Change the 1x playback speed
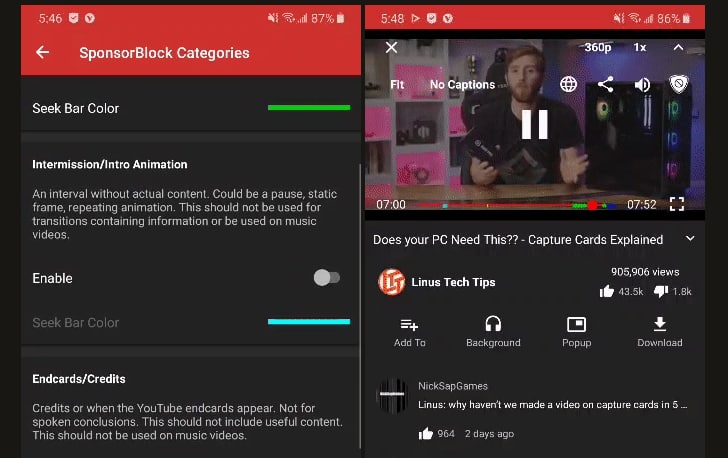 640,47
